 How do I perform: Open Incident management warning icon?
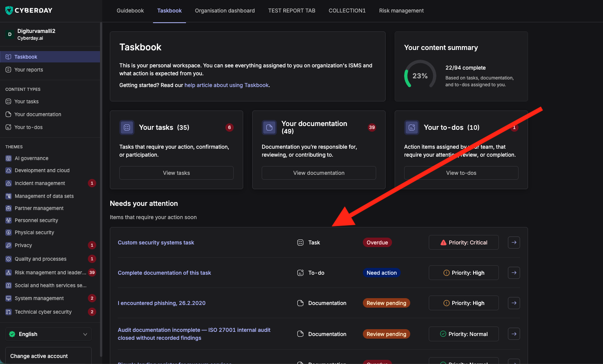(8, 183)
